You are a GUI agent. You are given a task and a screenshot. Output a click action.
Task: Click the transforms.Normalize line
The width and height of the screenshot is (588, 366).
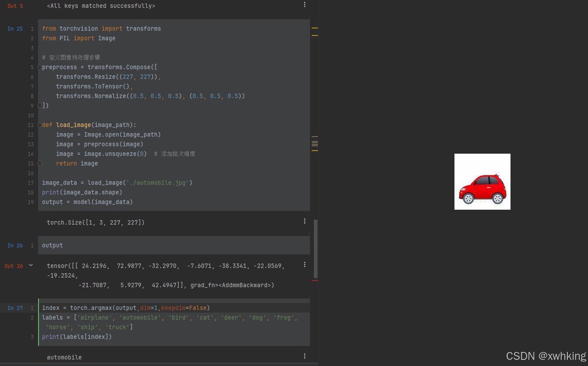pos(151,96)
